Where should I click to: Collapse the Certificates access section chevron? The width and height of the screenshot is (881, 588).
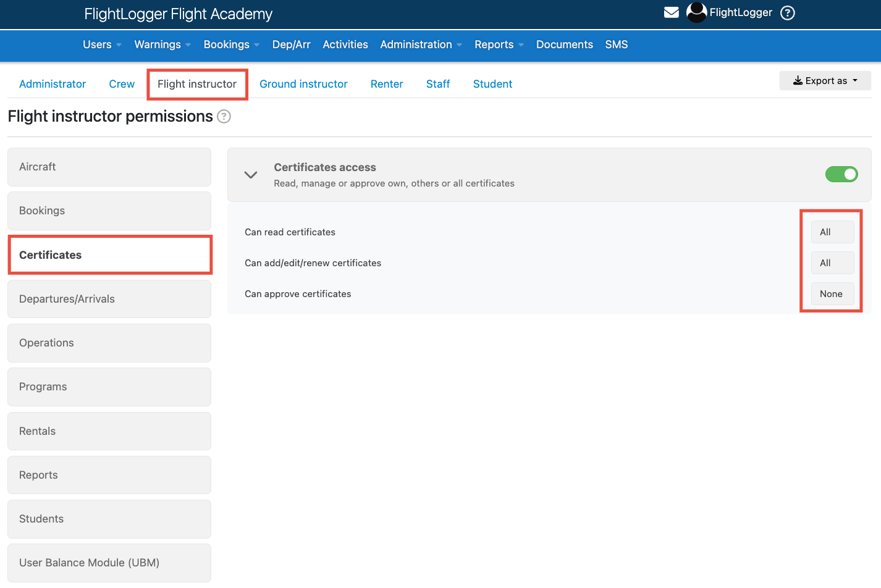250,175
